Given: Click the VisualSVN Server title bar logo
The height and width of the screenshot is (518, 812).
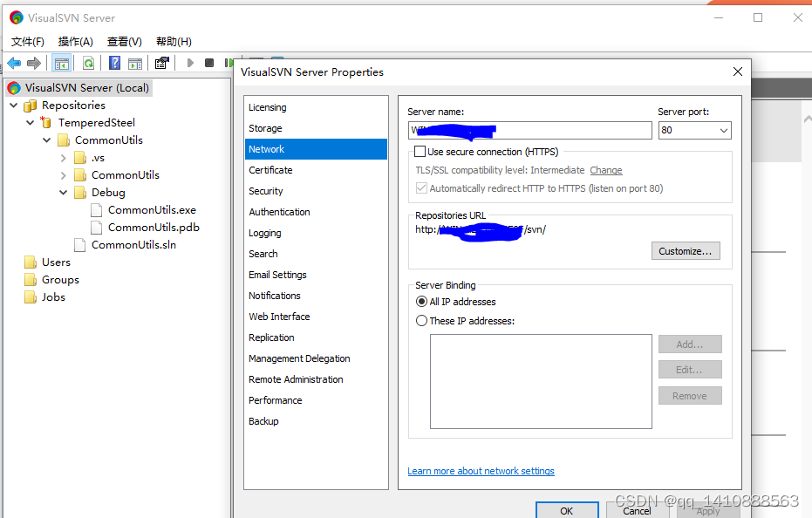Looking at the screenshot, I should 17,17.
